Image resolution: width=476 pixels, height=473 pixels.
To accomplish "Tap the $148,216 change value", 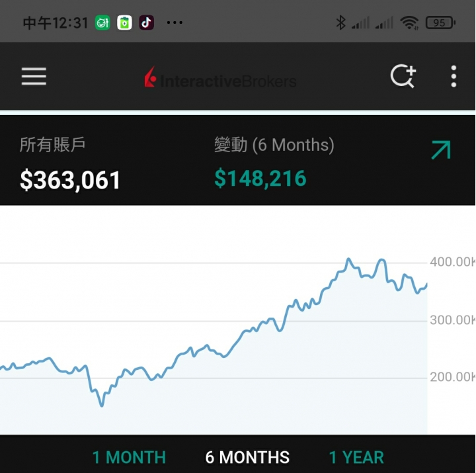I will pos(260,178).
